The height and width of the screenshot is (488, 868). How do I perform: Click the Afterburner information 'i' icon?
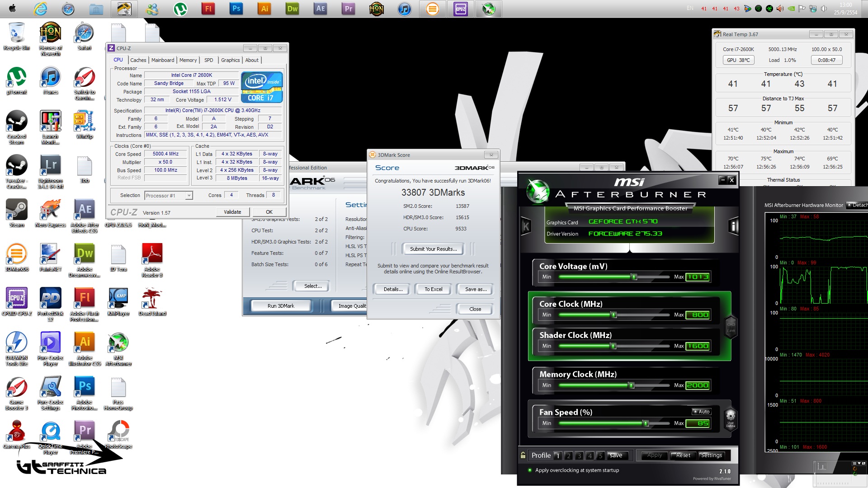click(x=734, y=226)
